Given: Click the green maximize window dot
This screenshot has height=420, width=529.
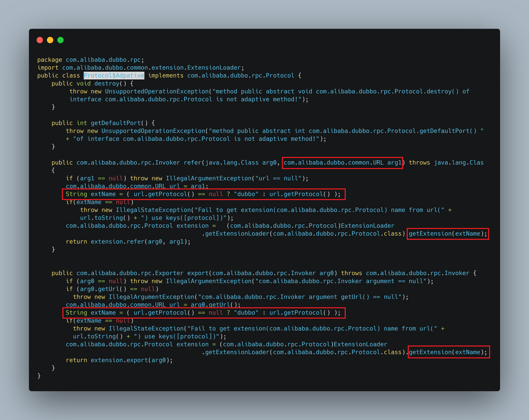Looking at the screenshot, I should point(60,40).
